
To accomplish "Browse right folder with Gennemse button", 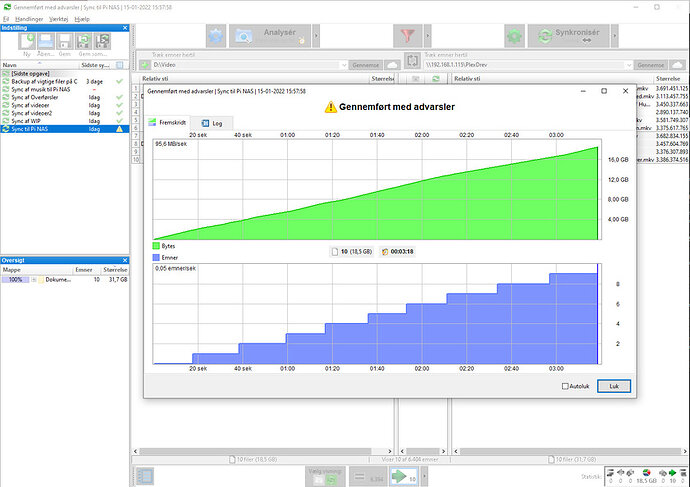I will click(650, 65).
